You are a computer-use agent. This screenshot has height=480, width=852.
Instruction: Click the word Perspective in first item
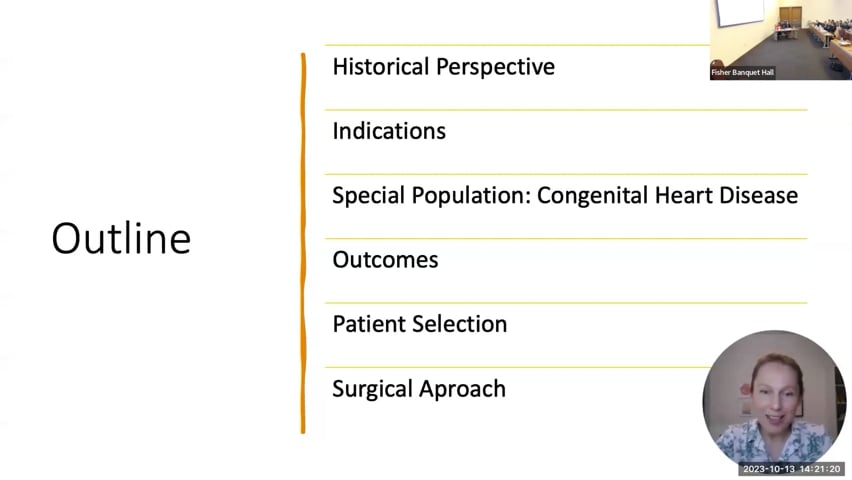(x=495, y=67)
